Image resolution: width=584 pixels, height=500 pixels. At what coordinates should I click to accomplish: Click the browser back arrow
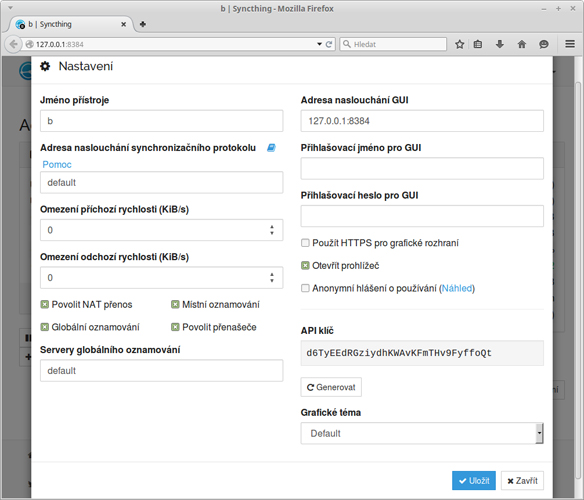tap(13, 44)
